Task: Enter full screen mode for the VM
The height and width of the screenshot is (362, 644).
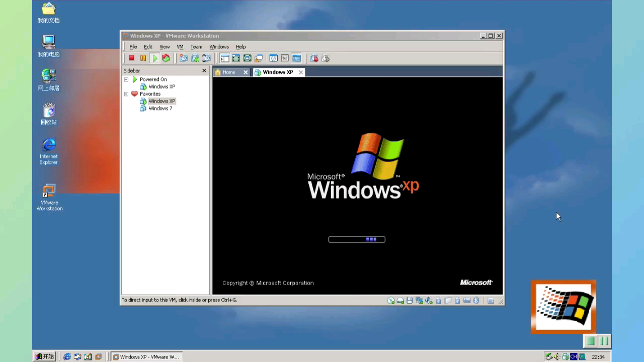Action: tap(235, 58)
